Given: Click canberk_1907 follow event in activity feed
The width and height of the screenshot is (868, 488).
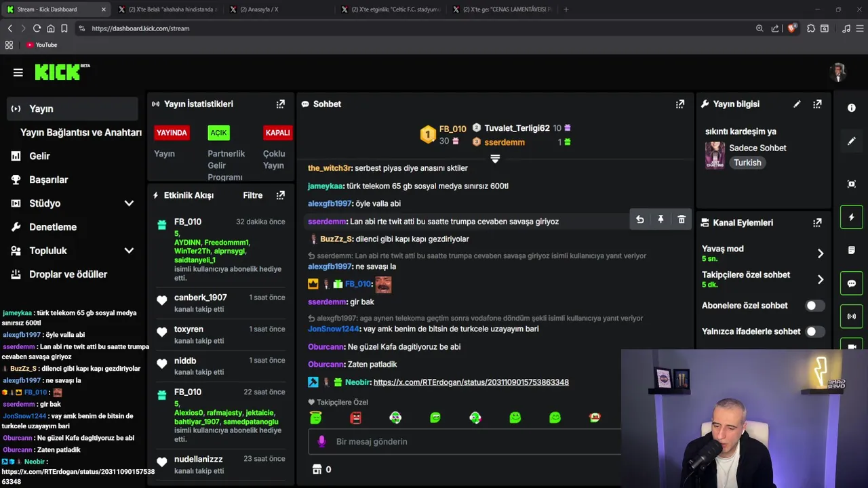Looking at the screenshot, I should point(220,303).
